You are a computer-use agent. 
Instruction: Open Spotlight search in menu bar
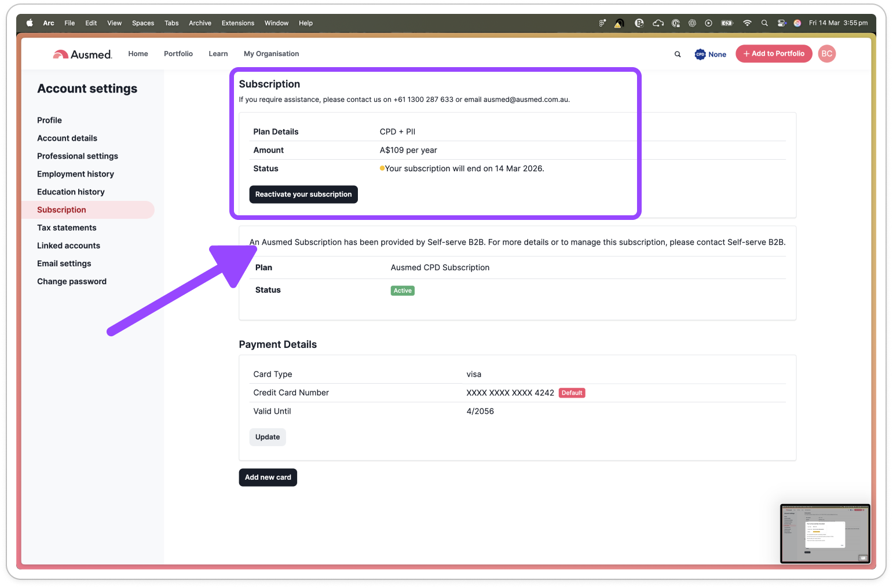pos(764,23)
